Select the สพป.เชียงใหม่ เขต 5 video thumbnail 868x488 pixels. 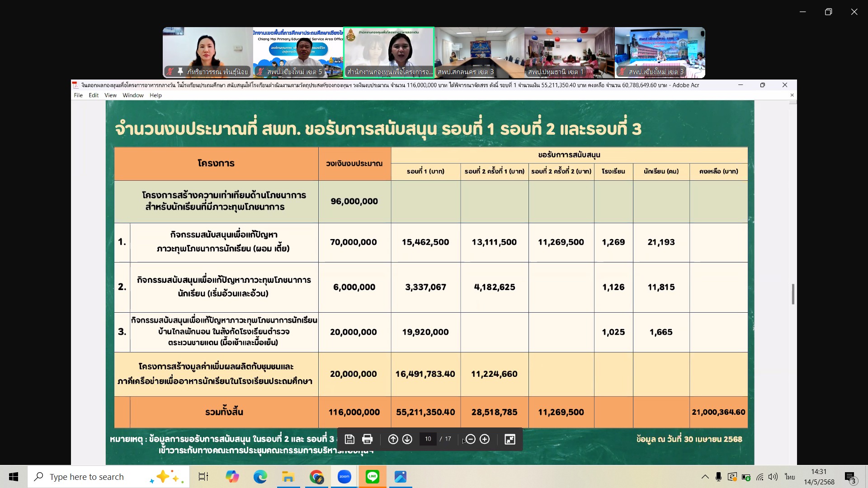[298, 52]
